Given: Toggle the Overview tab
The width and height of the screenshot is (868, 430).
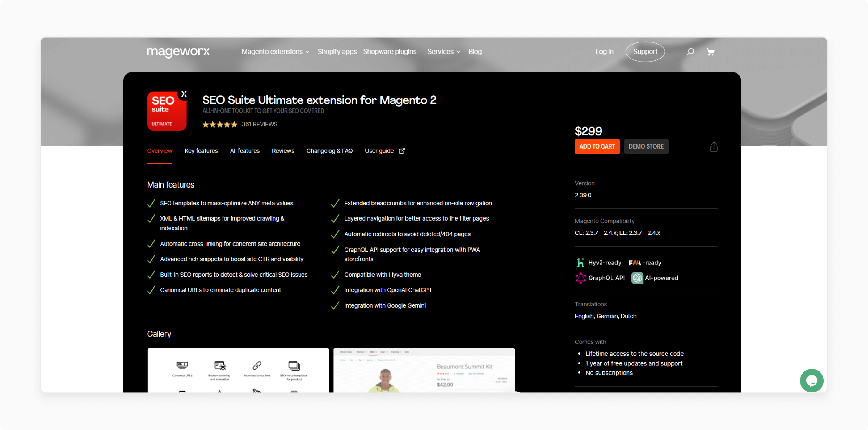Looking at the screenshot, I should (x=159, y=151).
